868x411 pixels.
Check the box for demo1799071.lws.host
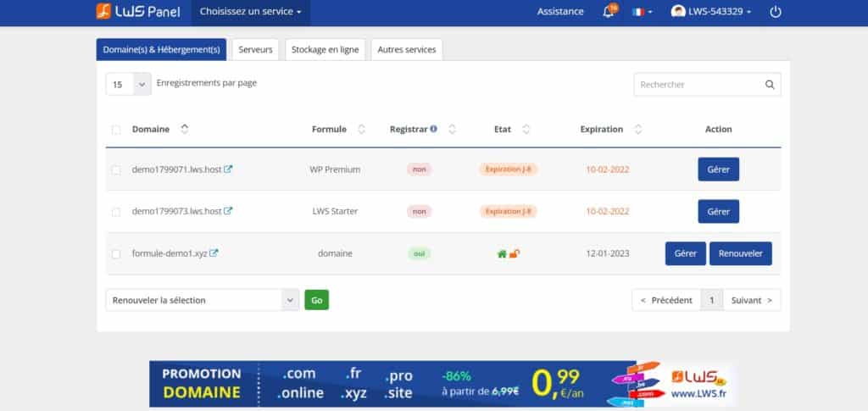tap(116, 170)
